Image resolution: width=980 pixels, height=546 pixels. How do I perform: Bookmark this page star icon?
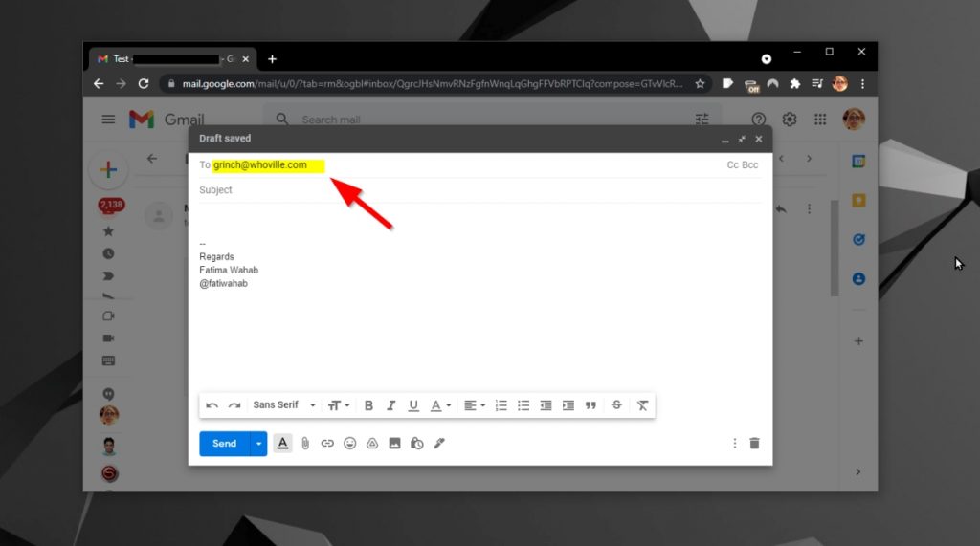point(700,84)
